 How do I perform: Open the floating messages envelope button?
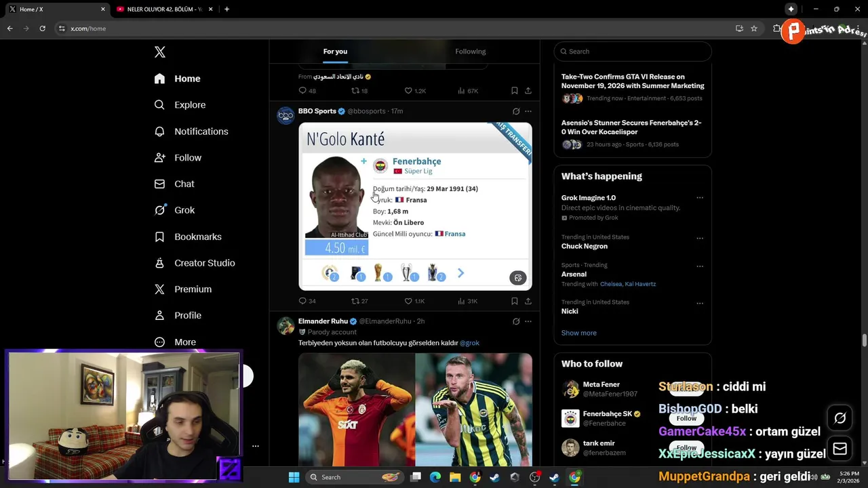pyautogui.click(x=840, y=449)
